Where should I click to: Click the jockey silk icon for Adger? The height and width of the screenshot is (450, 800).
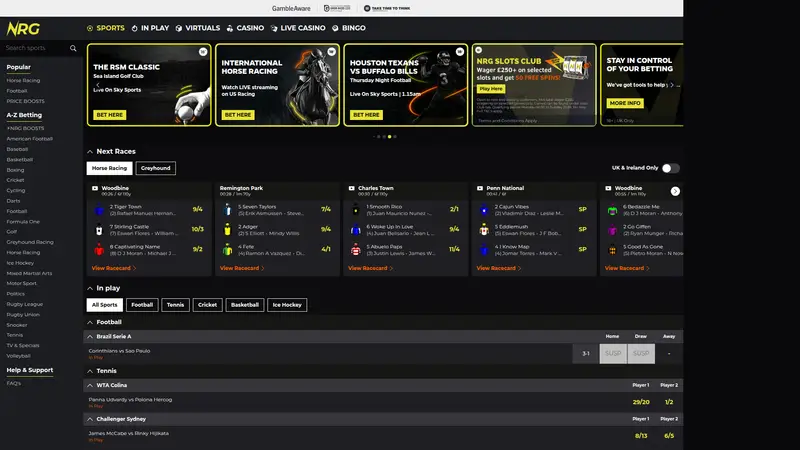point(228,230)
